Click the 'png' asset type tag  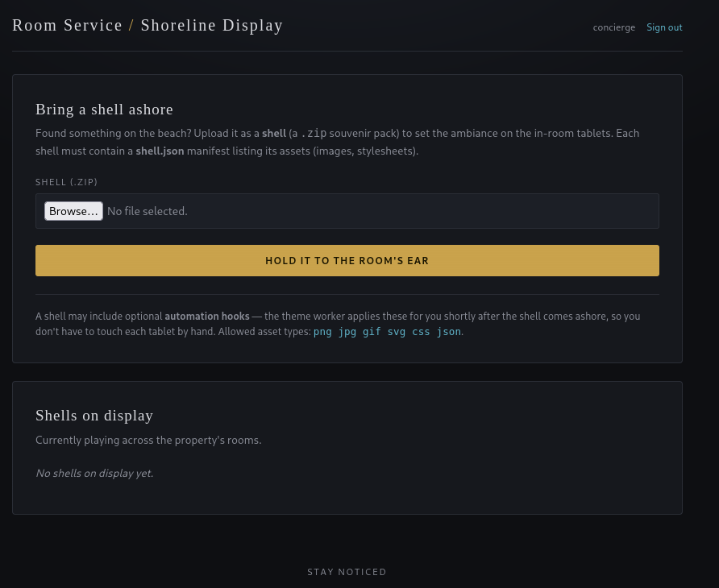tap(322, 332)
